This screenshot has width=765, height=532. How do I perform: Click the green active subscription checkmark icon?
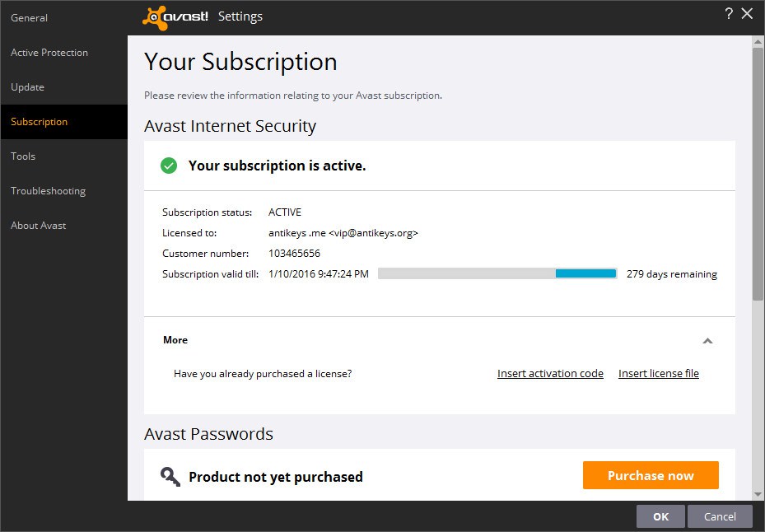pyautogui.click(x=169, y=166)
